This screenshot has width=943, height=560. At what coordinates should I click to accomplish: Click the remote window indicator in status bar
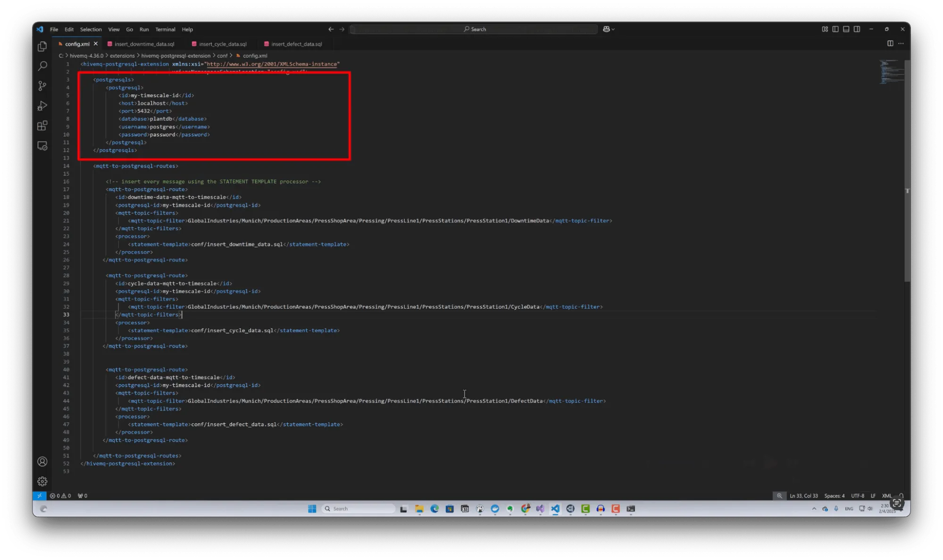pos(40,495)
